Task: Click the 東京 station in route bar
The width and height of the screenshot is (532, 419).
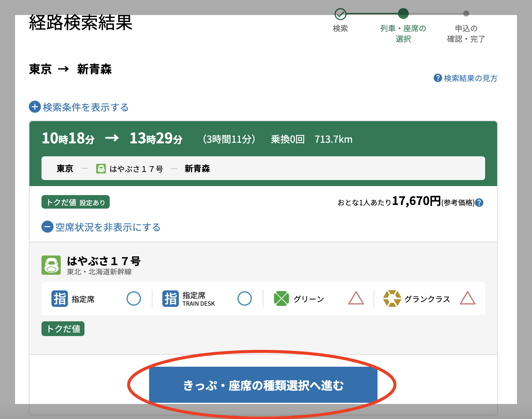Action: pos(65,169)
